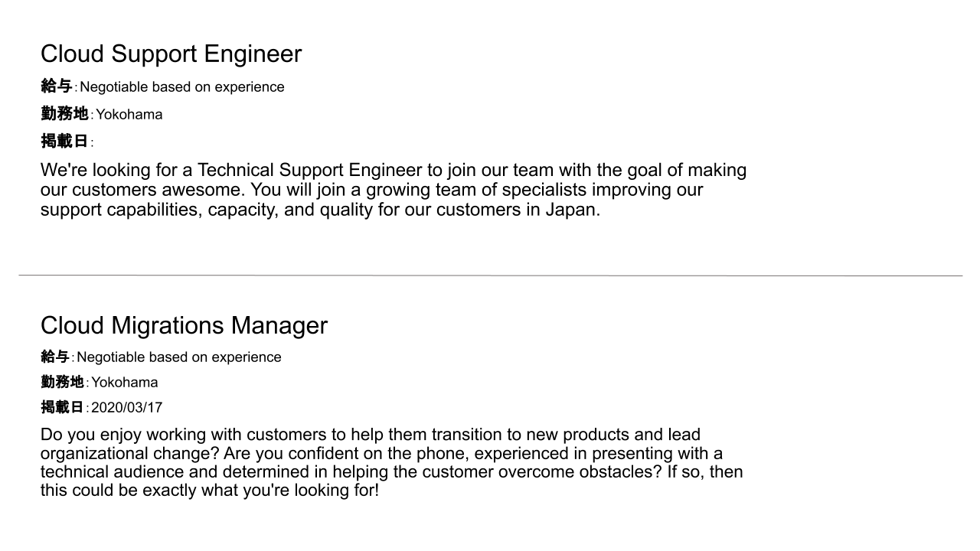The height and width of the screenshot is (551, 980).
Task: Select salary text 'Negotiable based on experience' in first listing
Action: pyautogui.click(x=182, y=86)
